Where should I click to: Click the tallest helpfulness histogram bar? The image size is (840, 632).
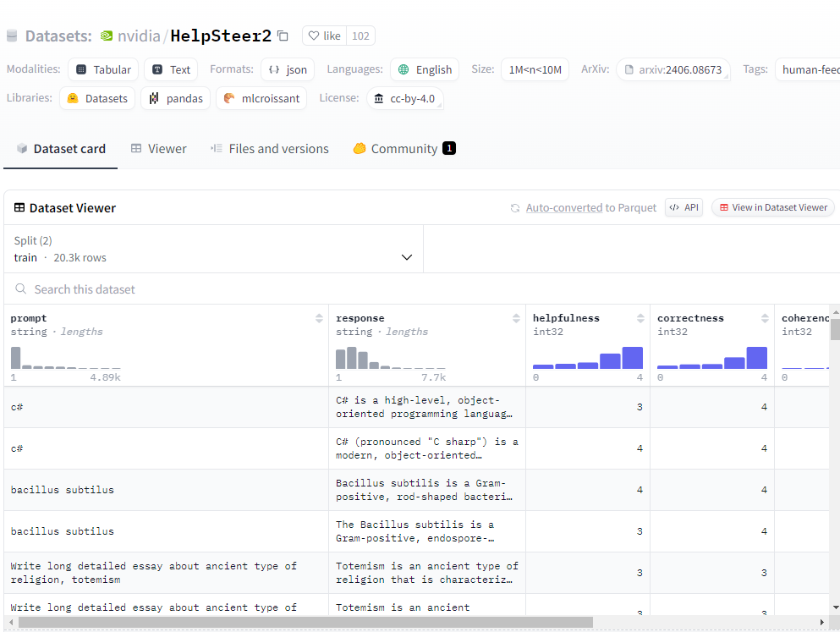tap(633, 358)
